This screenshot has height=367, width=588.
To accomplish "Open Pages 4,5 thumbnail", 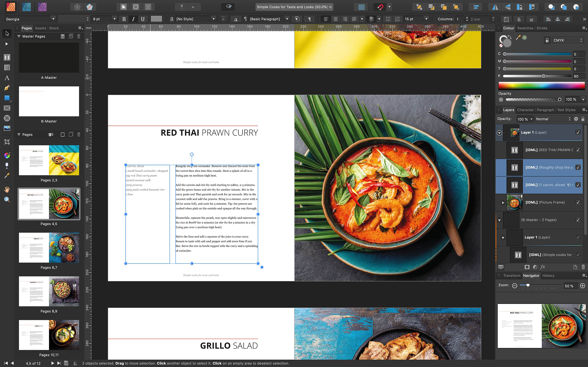I will [x=49, y=204].
